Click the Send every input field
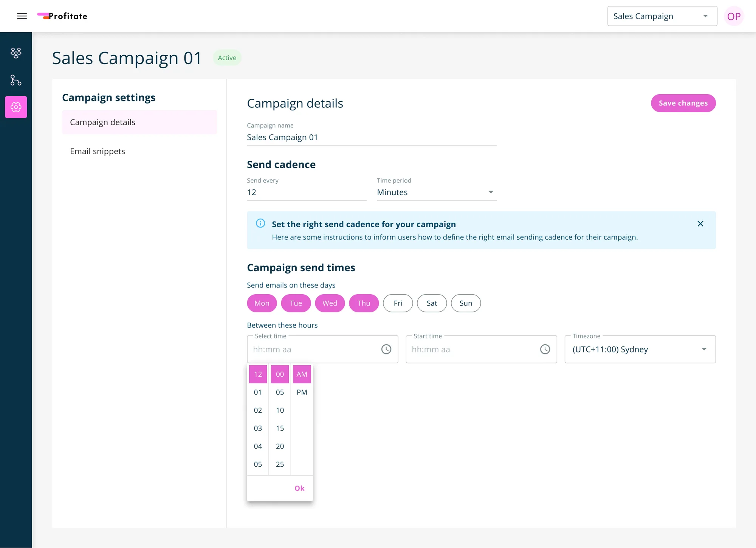 click(307, 192)
